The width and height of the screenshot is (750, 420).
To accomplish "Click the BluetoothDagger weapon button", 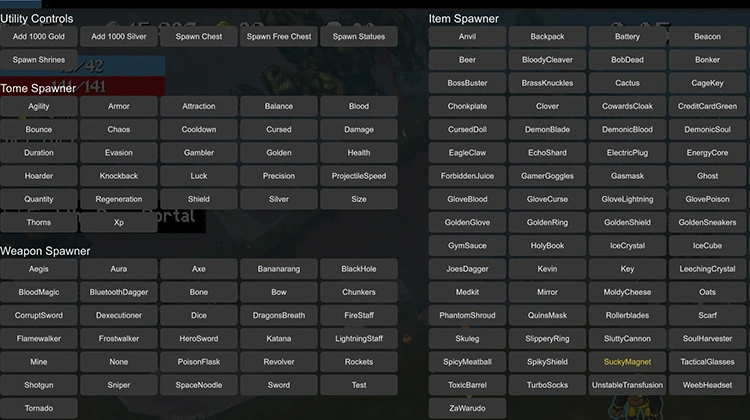I will pyautogui.click(x=119, y=292).
